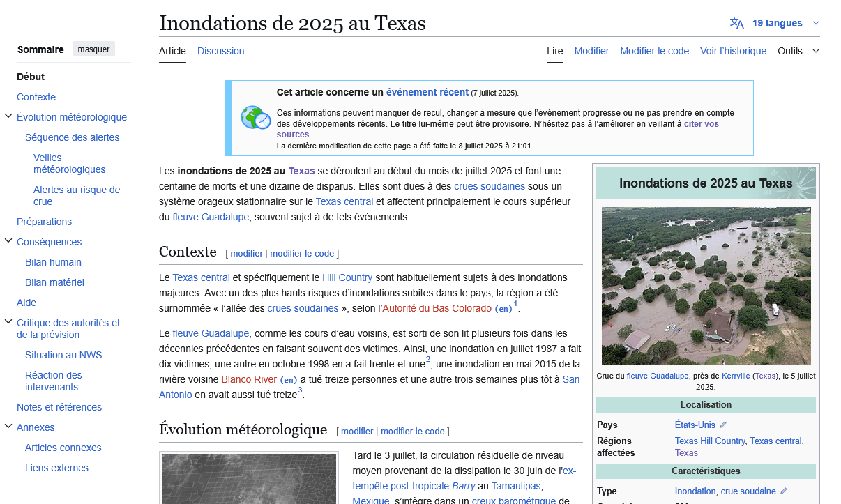The height and width of the screenshot is (504, 841).
Task: Hide the Sommaire with the masquer button
Action: [x=93, y=49]
